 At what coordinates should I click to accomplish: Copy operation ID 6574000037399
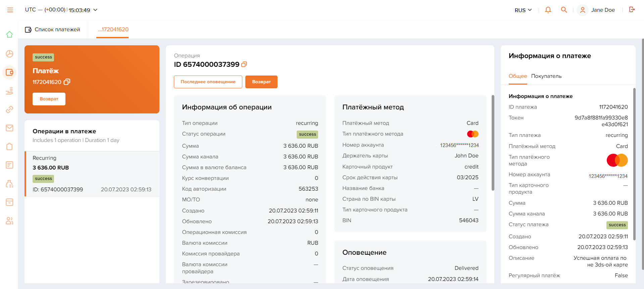(x=244, y=64)
